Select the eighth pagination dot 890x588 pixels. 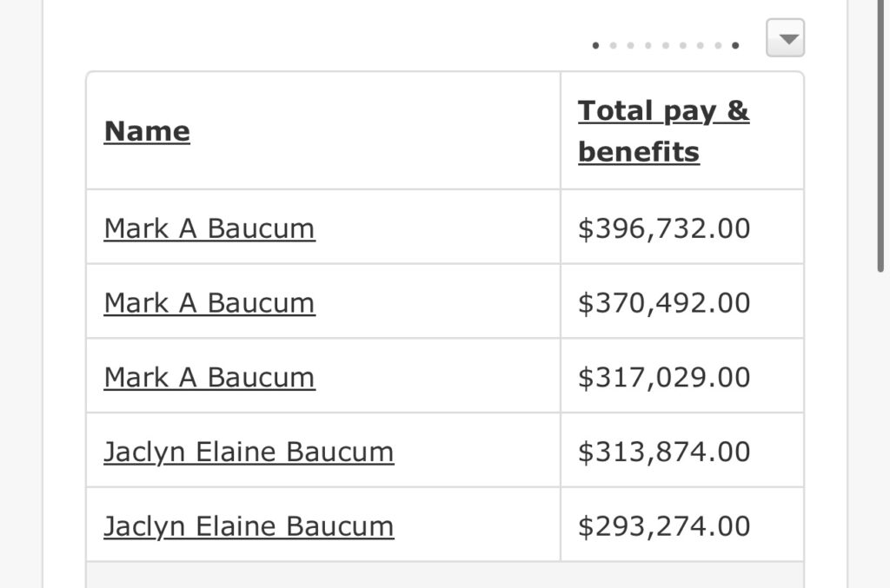click(x=718, y=45)
